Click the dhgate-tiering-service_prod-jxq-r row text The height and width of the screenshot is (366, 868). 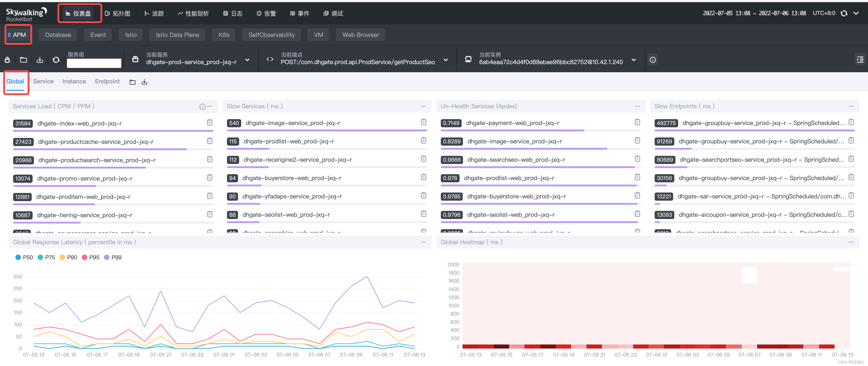[85, 215]
